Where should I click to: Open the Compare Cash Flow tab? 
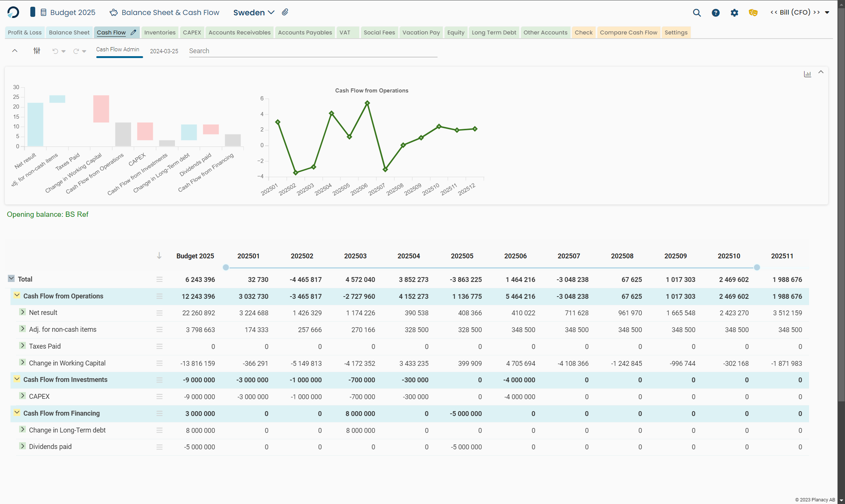pos(628,33)
